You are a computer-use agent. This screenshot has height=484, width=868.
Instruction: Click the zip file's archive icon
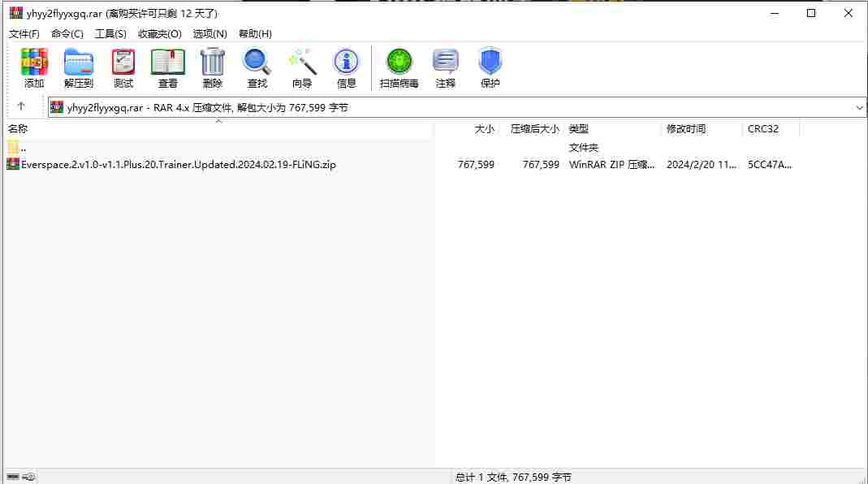[13, 164]
